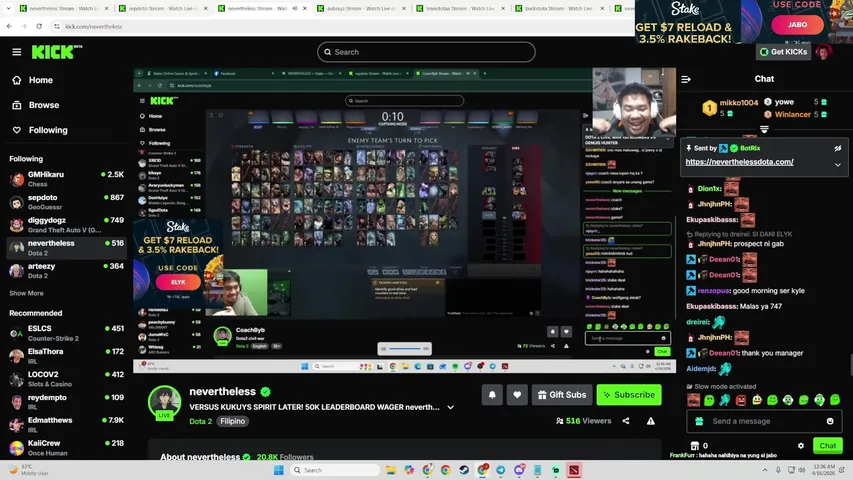
Task: Open Edmatthews recommended channel
Action: pyautogui.click(x=66, y=424)
